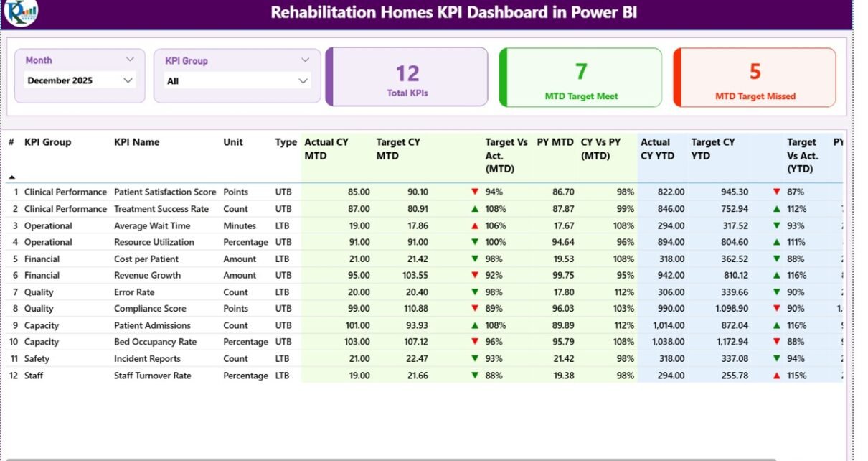Click the red YTD down arrow for Compliance Score
This screenshot has width=868, height=461.
coord(776,309)
